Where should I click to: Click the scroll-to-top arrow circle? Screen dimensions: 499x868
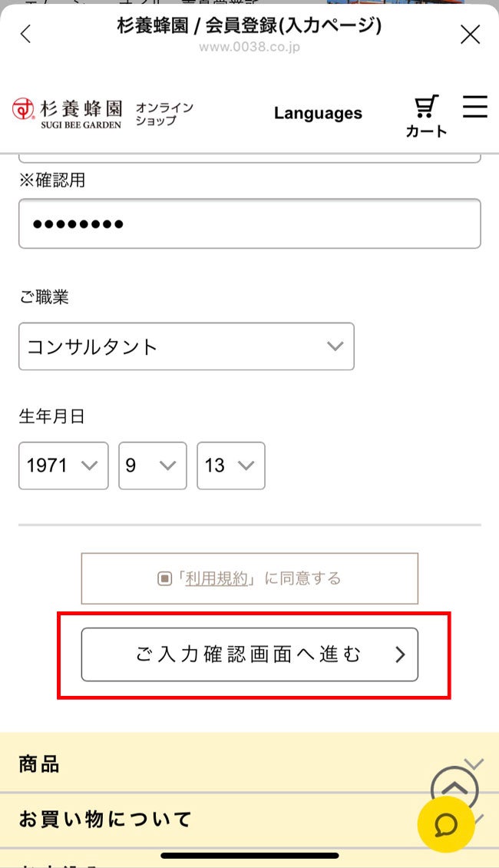coord(454,788)
